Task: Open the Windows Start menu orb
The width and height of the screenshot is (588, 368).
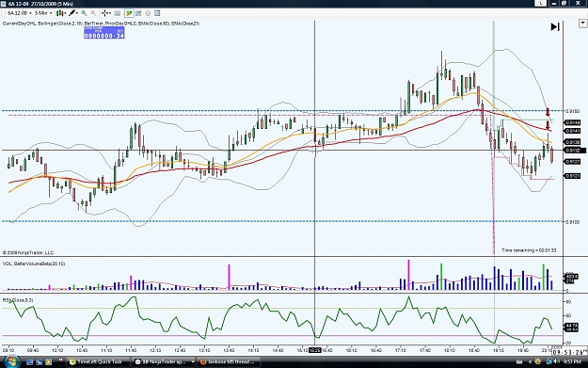Action: click(11, 361)
